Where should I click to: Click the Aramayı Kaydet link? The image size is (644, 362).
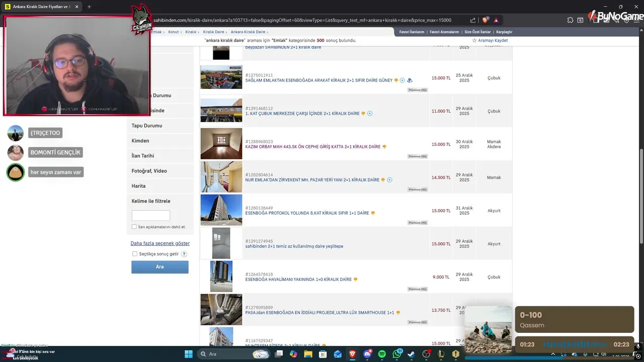pyautogui.click(x=493, y=40)
